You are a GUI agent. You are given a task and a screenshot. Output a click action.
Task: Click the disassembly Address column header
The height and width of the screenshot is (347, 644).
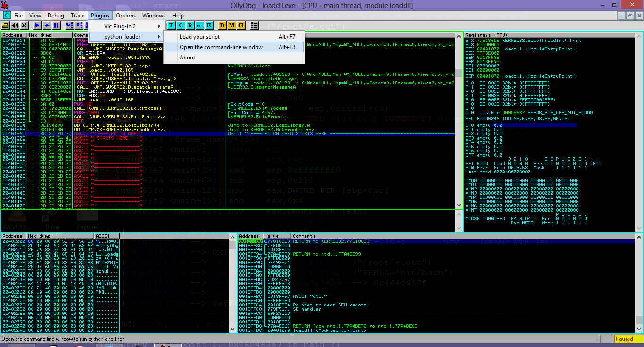pyautogui.click(x=14, y=35)
